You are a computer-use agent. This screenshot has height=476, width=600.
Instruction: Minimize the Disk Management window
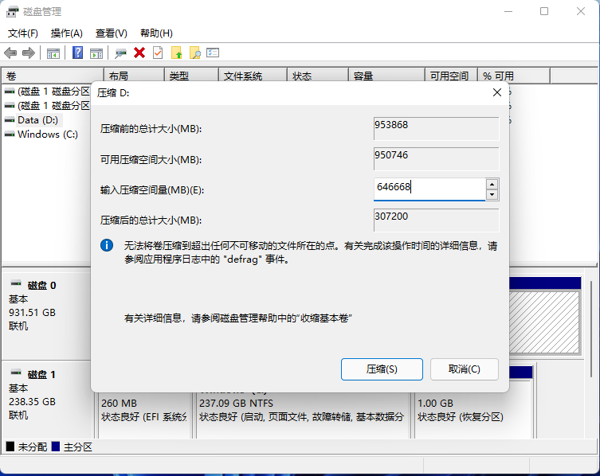tap(508, 11)
